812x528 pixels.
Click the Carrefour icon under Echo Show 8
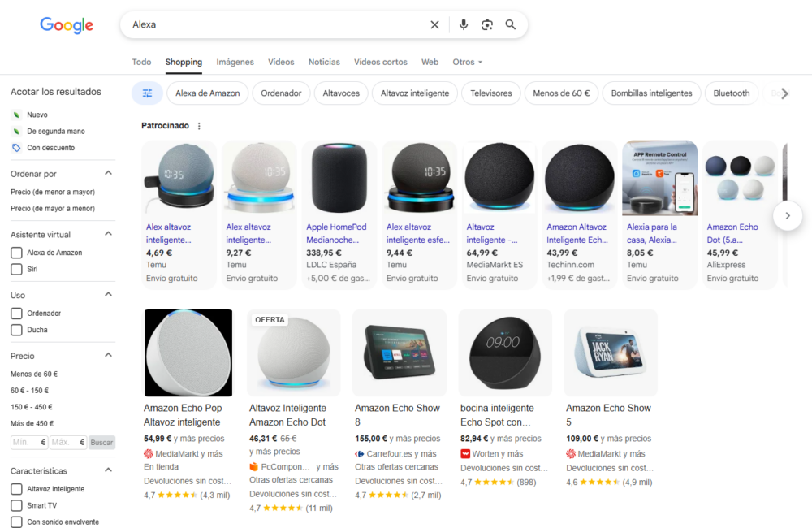click(x=360, y=454)
